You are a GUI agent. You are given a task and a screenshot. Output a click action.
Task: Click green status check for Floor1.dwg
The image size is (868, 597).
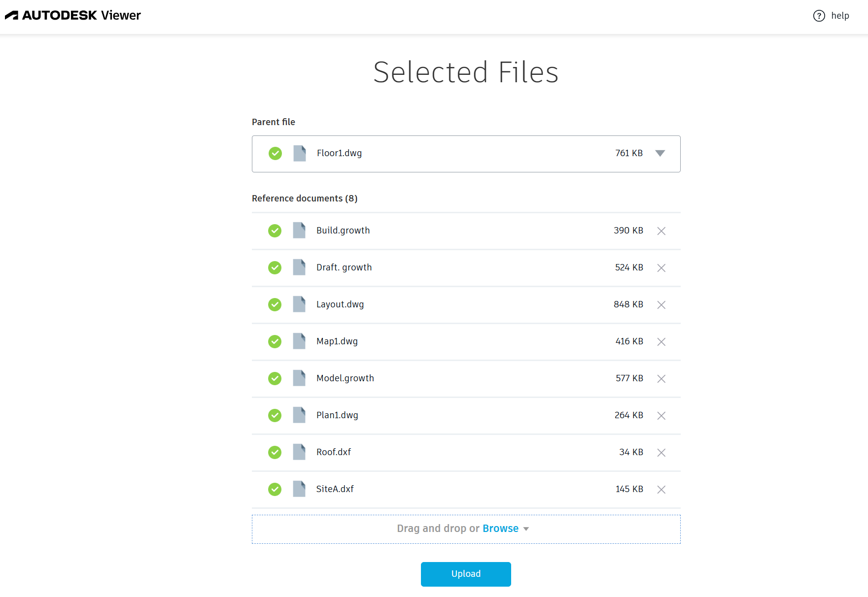tap(275, 153)
